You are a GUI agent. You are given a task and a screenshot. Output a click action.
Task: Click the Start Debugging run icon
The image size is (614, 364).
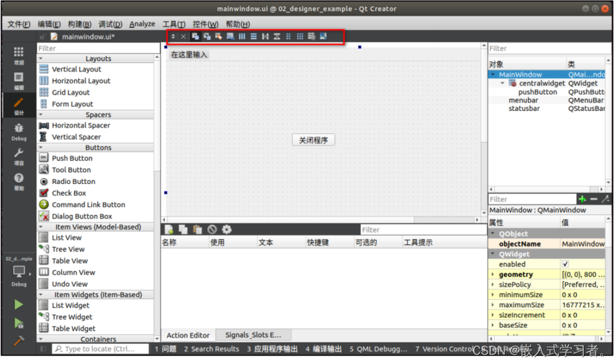(18, 323)
